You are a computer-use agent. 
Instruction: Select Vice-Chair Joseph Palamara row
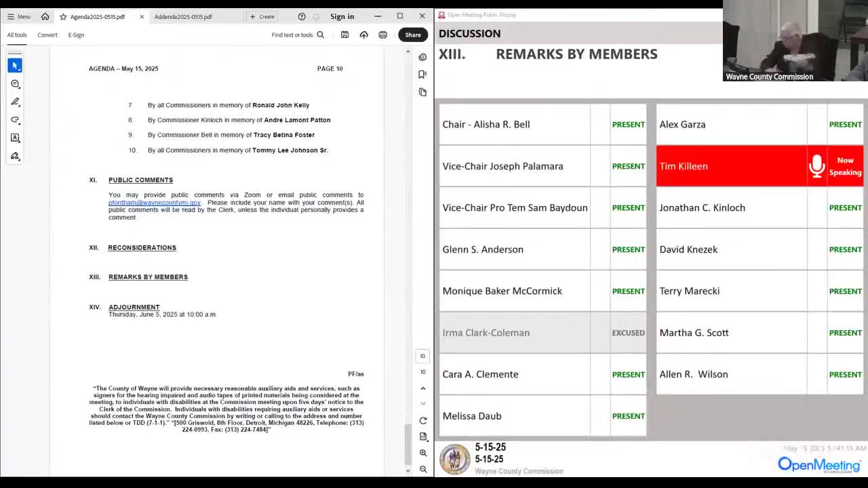pos(542,166)
